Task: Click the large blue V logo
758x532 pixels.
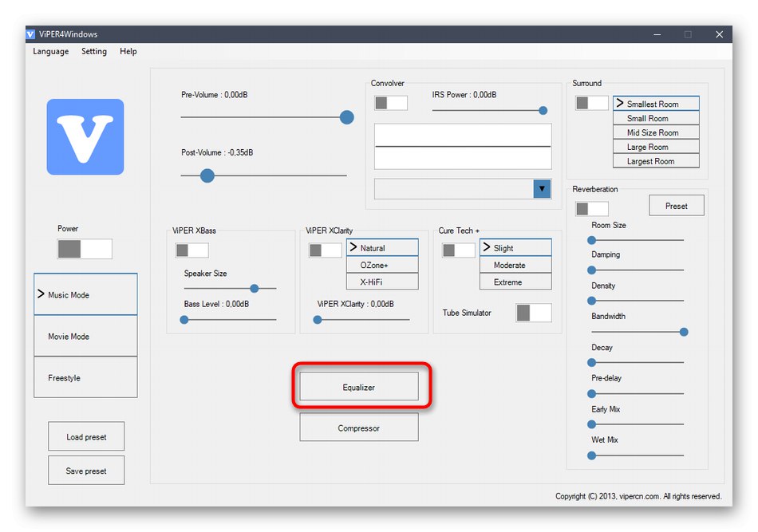Action: click(x=85, y=136)
